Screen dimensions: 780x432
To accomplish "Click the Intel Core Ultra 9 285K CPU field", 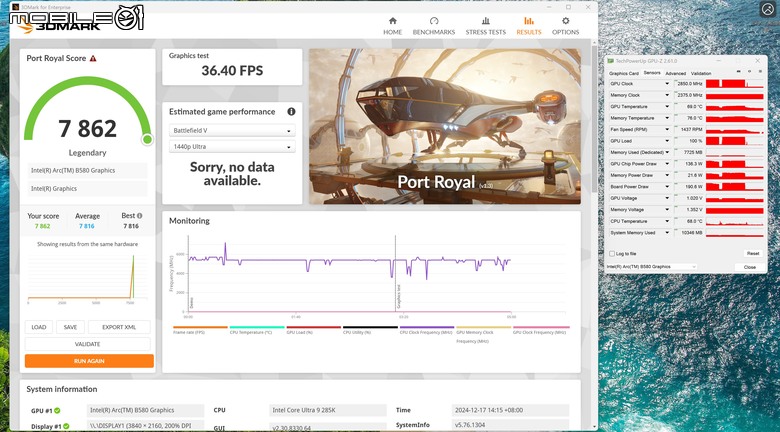I will click(x=328, y=411).
